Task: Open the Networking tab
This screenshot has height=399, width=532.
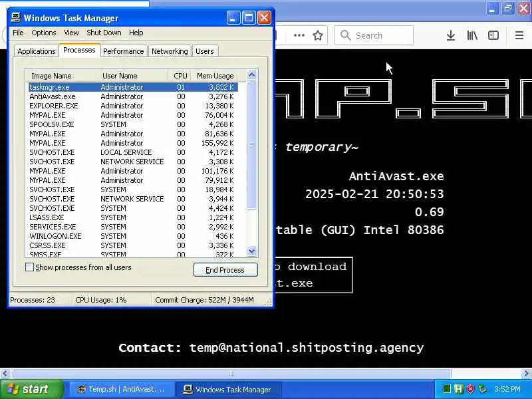Action: (x=170, y=51)
